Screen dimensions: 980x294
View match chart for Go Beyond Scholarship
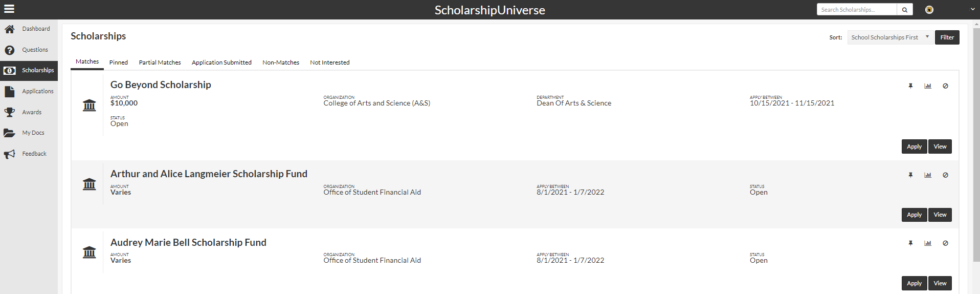pos(928,86)
